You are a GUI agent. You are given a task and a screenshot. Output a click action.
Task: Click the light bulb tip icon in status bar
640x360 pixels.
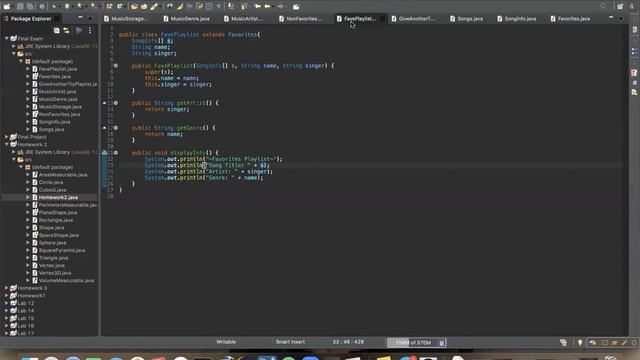[x=580, y=343]
